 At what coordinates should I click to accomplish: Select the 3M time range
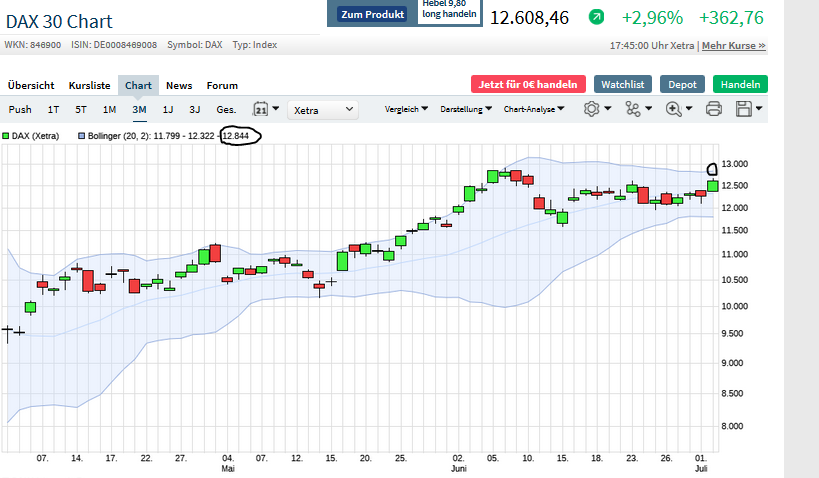[139, 109]
